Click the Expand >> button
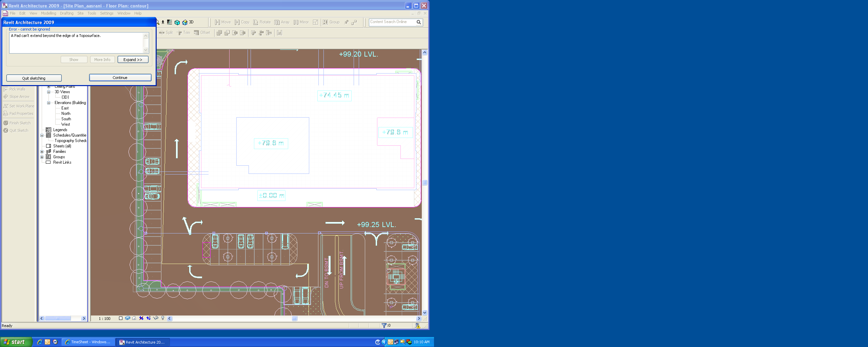The image size is (868, 347). 133,60
